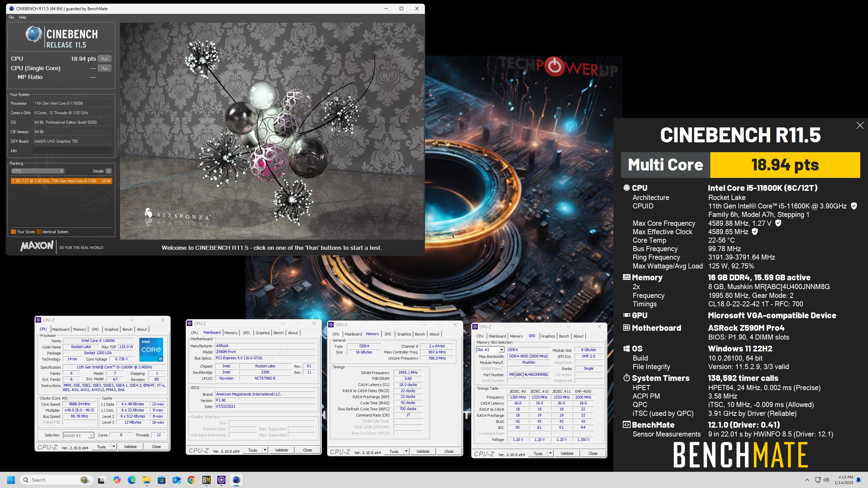
Task: Open About tab in Mainboard CPU-Z window
Action: tap(293, 333)
